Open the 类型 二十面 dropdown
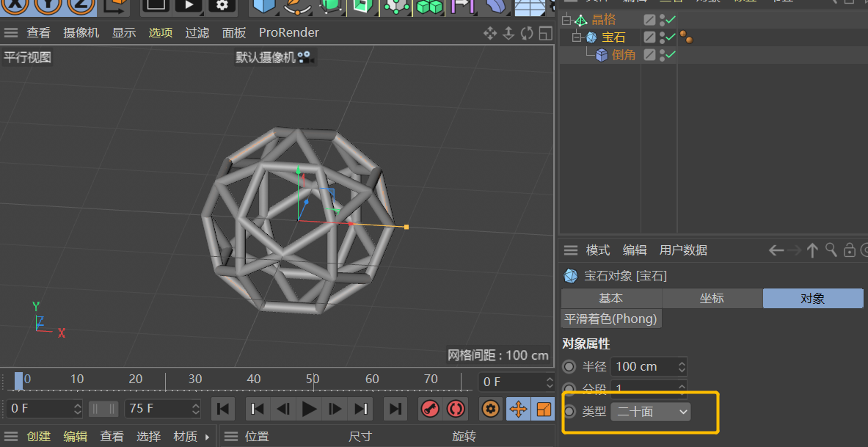This screenshot has width=868, height=447. pyautogui.click(x=650, y=412)
